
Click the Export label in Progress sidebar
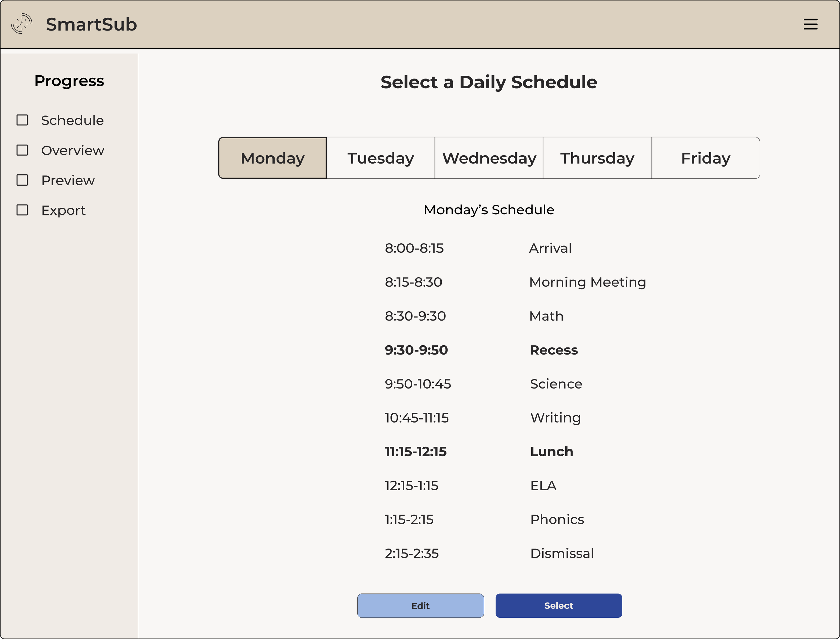point(64,210)
